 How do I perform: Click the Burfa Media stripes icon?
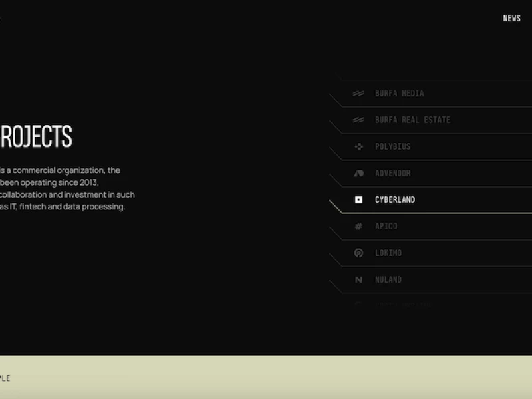click(x=358, y=93)
